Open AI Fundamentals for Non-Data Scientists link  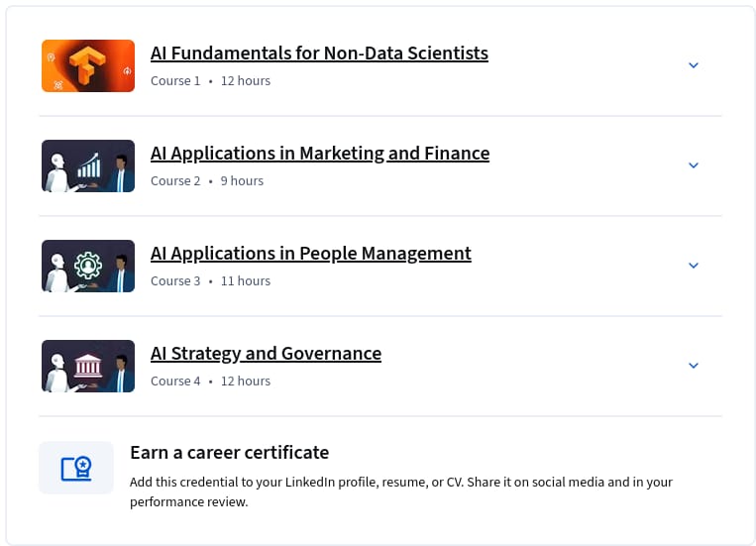click(x=319, y=54)
